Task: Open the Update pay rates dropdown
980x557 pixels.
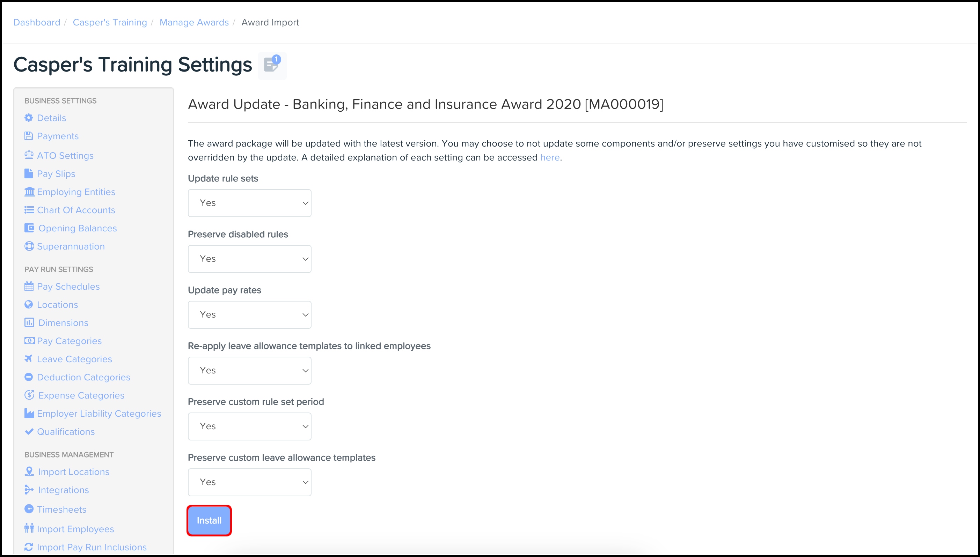Action: (x=249, y=315)
